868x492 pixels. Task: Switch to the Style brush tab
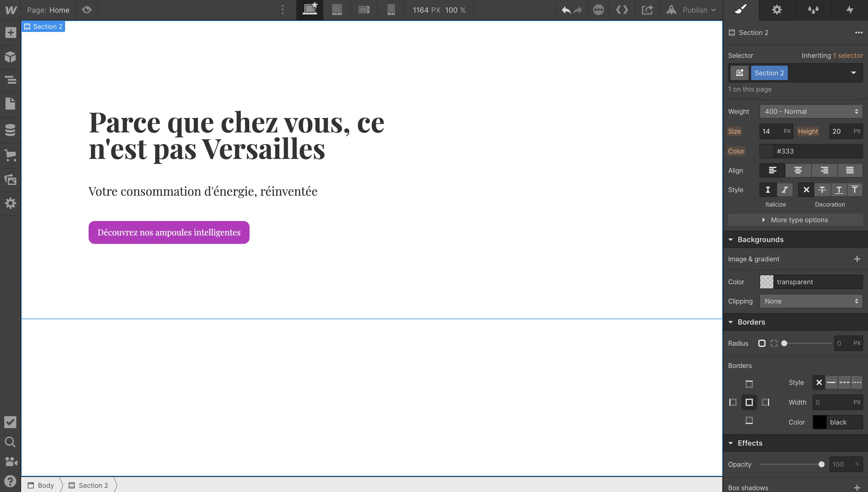[741, 10]
